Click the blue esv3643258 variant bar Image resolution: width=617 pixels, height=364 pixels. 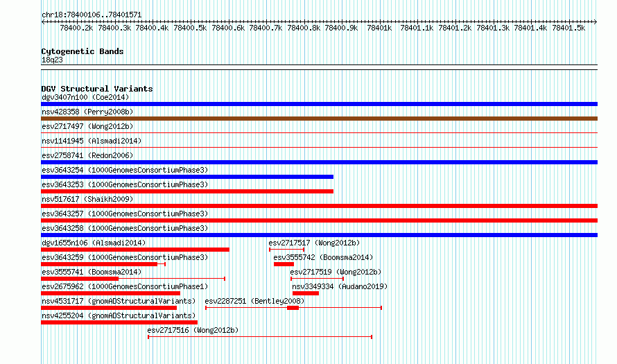[x=319, y=235]
